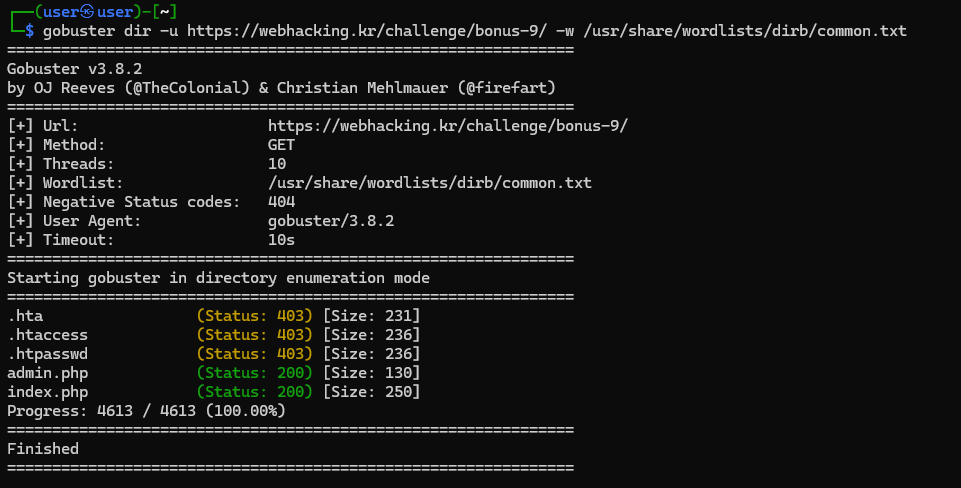Viewport: 961px width, 488px height.
Task: Click the '[~]' current directory indicator
Action: [164, 11]
